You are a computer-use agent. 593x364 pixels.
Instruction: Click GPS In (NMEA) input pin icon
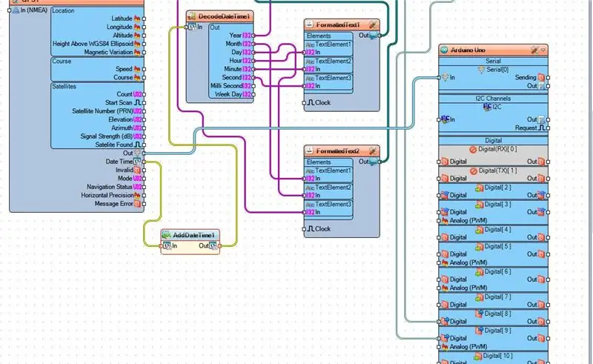pos(16,10)
